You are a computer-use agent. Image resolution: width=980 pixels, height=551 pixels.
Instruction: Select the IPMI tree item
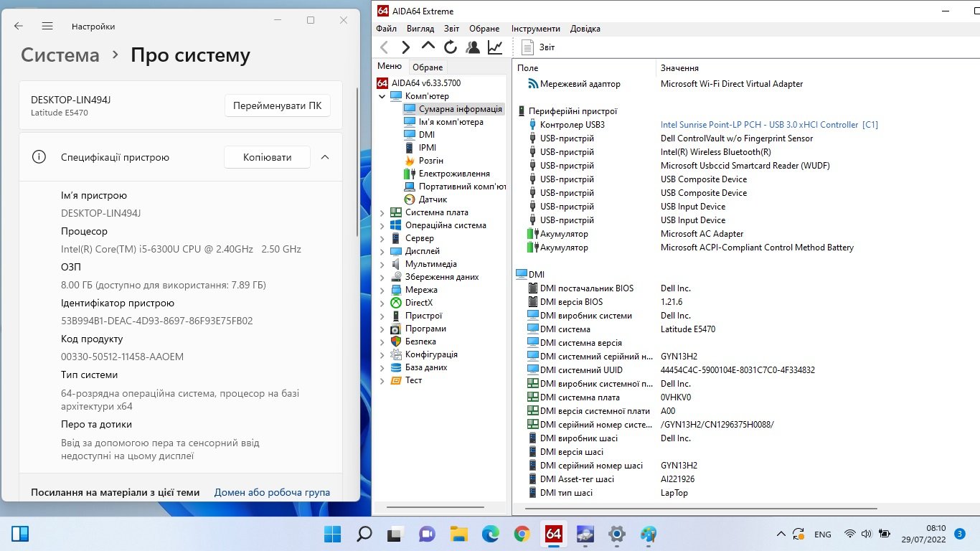428,148
